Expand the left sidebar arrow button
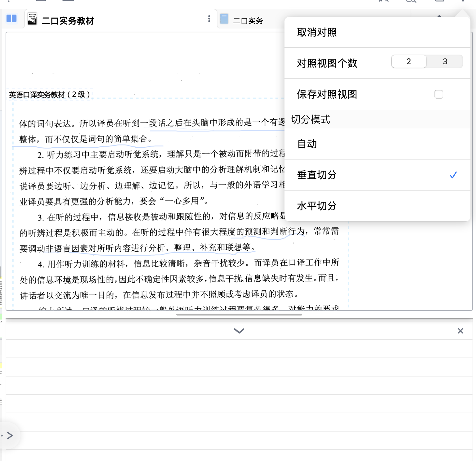This screenshot has width=476, height=461. coord(10,436)
